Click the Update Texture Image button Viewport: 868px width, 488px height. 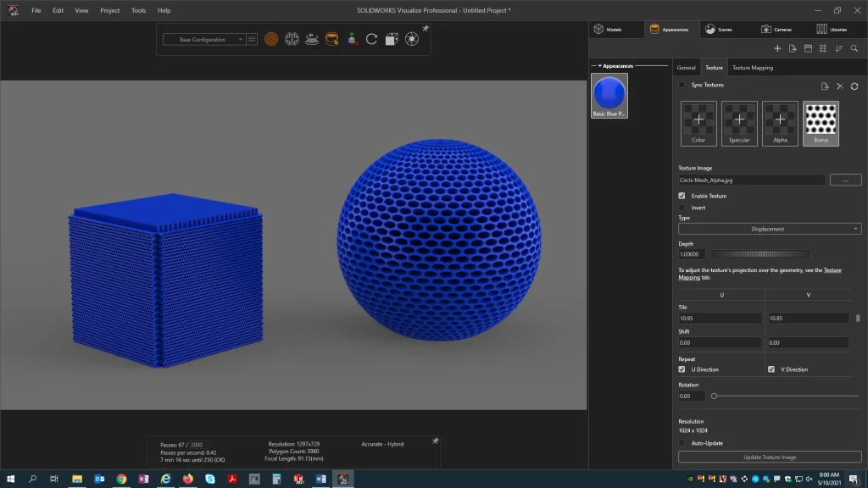tap(770, 457)
